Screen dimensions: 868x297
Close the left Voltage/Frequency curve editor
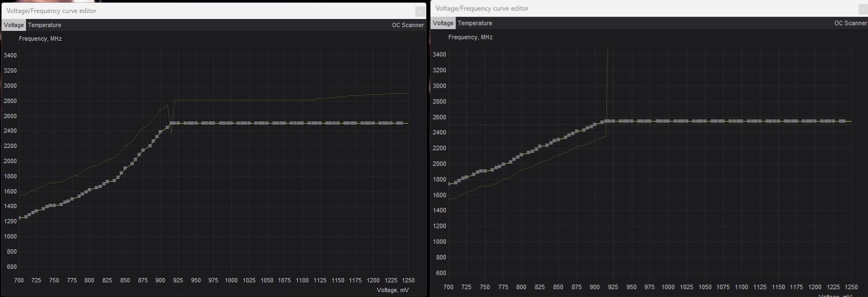point(420,11)
